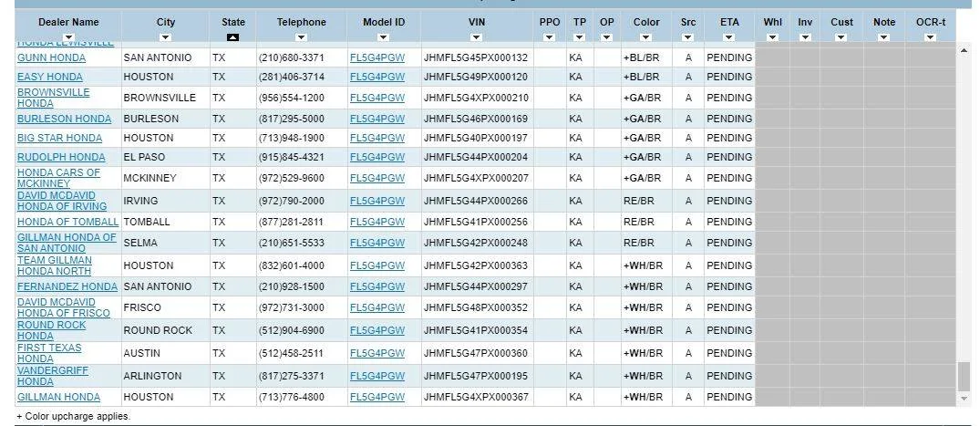The width and height of the screenshot is (980, 426).
Task: Open the HONDA CARS OF MCKINNEY link
Action: pyautogui.click(x=58, y=178)
